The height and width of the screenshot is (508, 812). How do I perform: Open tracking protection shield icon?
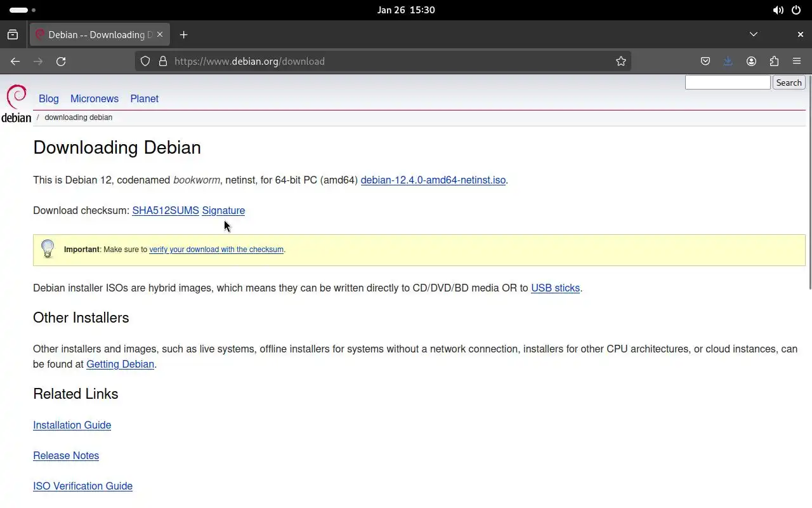(145, 62)
